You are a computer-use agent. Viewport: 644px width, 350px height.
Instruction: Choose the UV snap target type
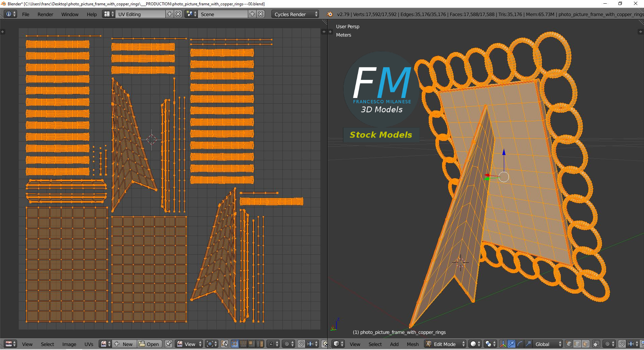click(312, 344)
